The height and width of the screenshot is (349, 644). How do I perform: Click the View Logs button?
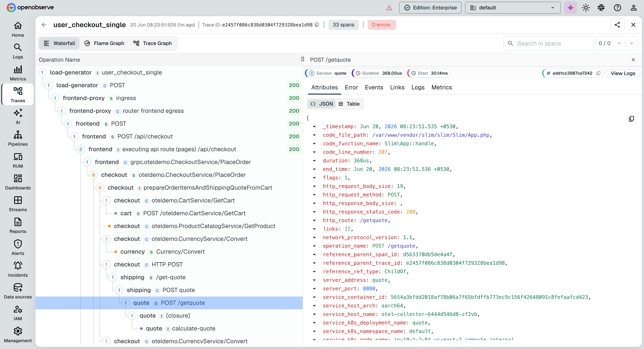pyautogui.click(x=623, y=73)
